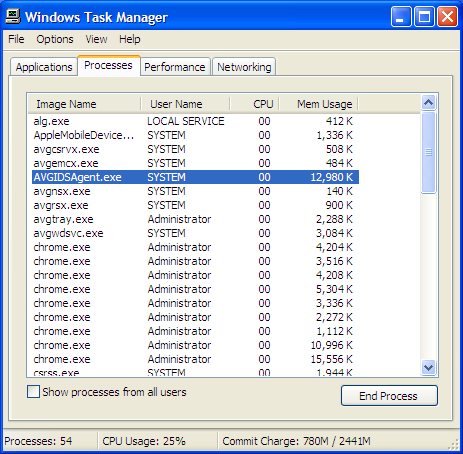Switch to the Performance tab
Viewport: 463px width, 454px height.
coord(175,67)
